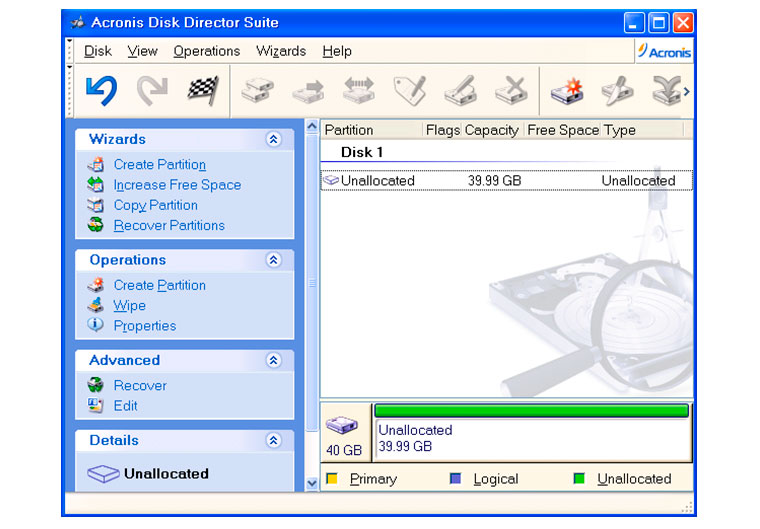The height and width of the screenshot is (529, 760).
Task: Click the Wipe icon in Operations
Action: click(x=95, y=305)
